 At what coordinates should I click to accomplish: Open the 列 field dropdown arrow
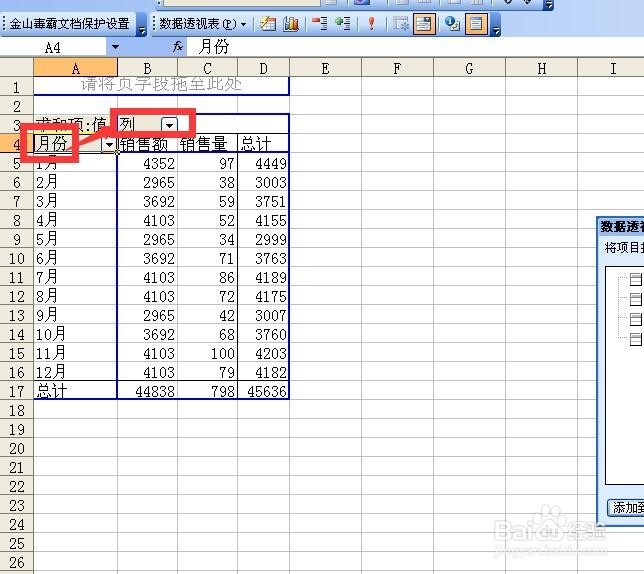[169, 124]
